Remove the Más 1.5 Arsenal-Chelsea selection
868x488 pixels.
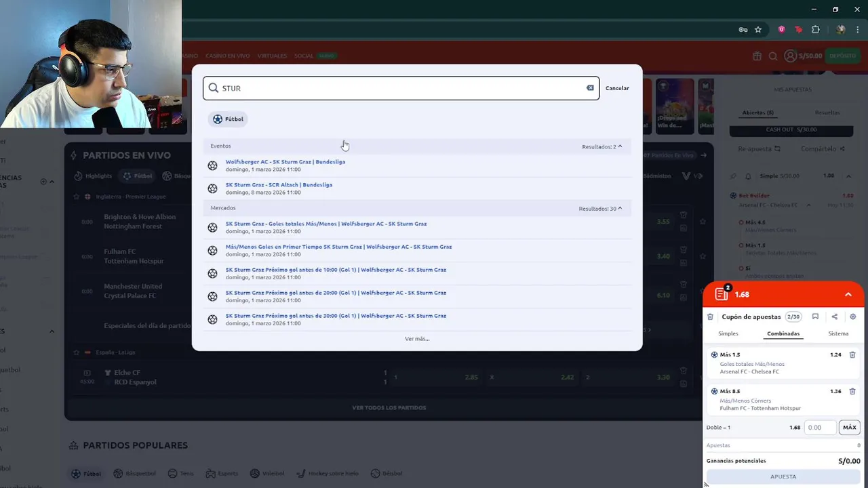(x=852, y=355)
